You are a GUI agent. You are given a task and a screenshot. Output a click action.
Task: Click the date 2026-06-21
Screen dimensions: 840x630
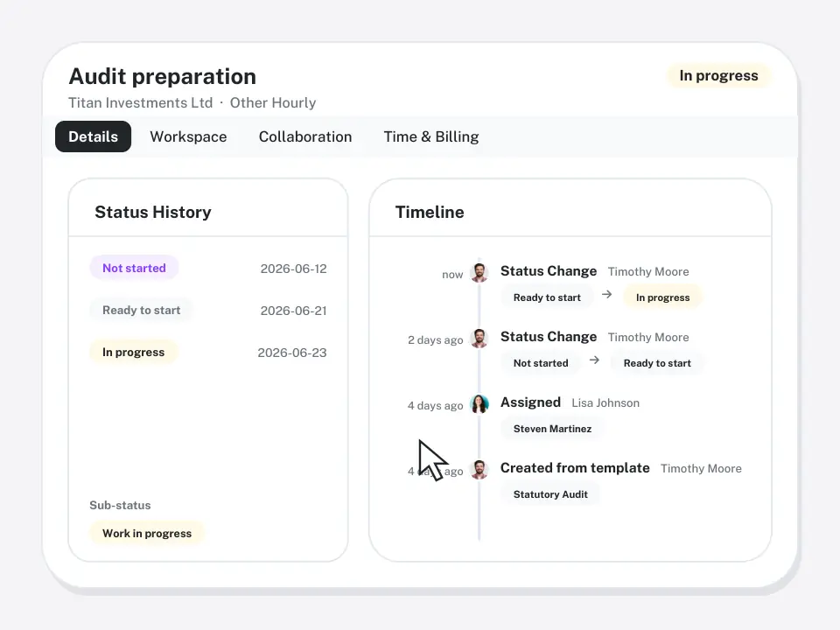coord(294,310)
